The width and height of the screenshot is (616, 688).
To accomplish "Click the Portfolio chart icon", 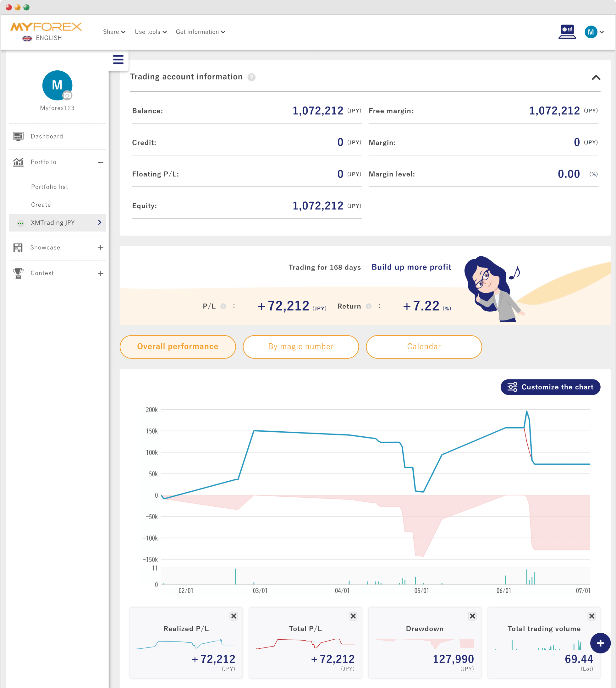I will click(18, 162).
